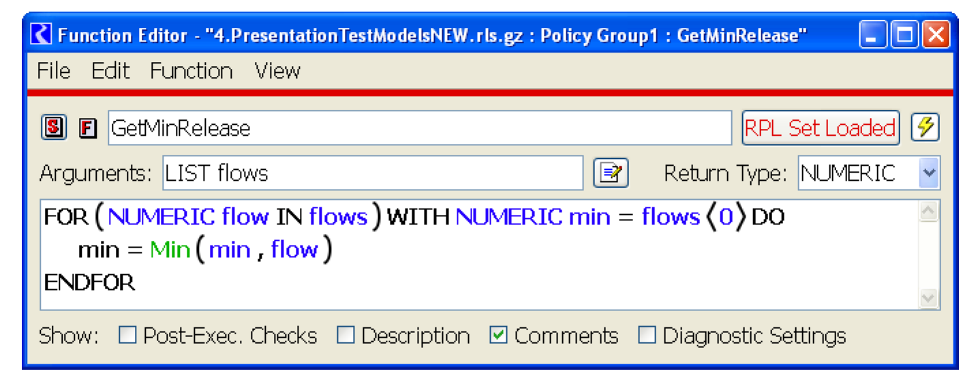This screenshot has height=382, width=980.
Task: Click the GetMinRelease name field
Action: 419,128
